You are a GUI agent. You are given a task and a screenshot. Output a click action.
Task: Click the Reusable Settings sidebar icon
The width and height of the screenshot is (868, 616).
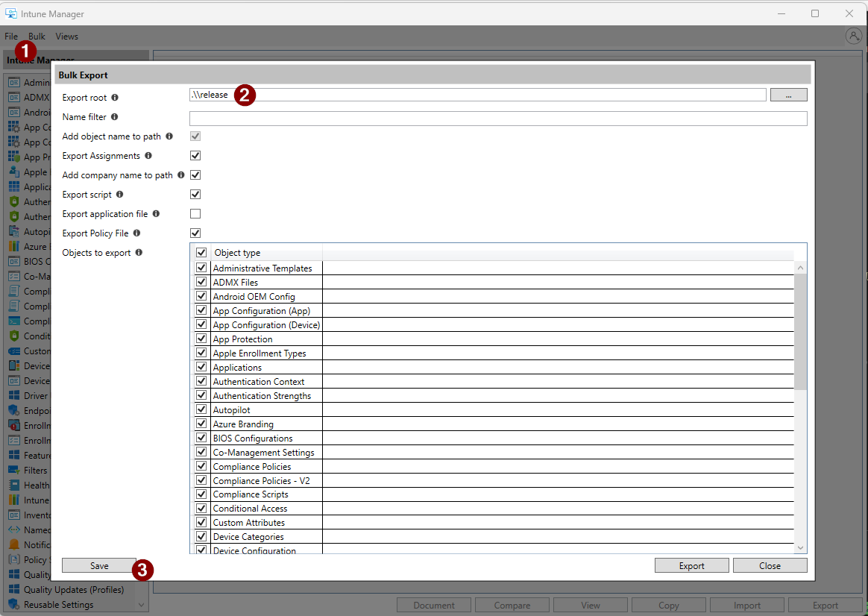tap(14, 604)
